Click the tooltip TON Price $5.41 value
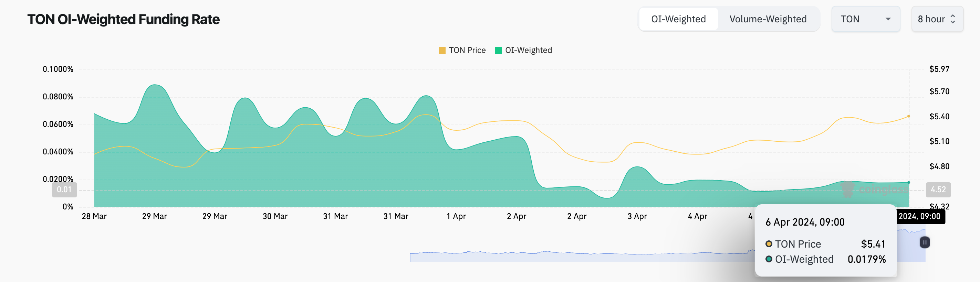 (x=873, y=244)
